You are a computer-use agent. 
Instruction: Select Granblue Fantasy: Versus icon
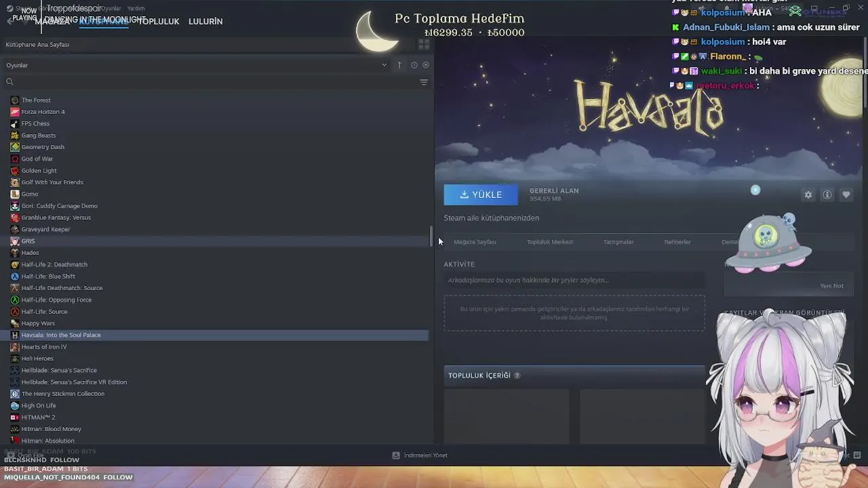tap(14, 218)
